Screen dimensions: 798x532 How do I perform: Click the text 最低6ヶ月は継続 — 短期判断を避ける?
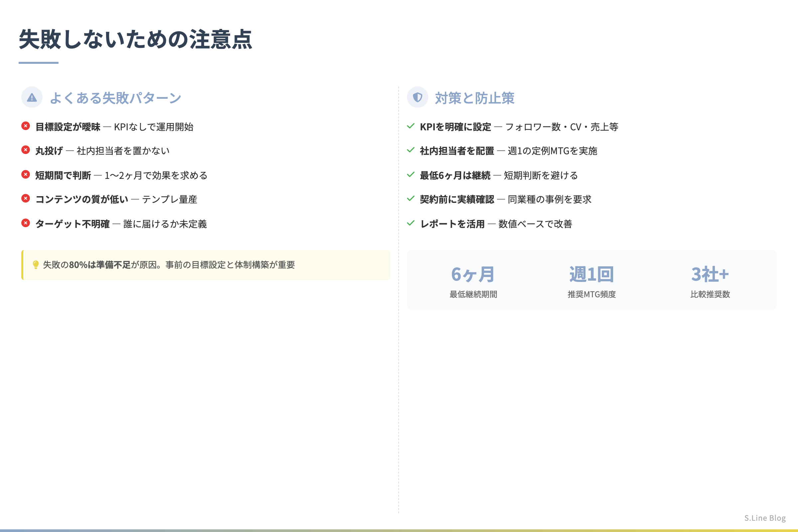tap(499, 176)
